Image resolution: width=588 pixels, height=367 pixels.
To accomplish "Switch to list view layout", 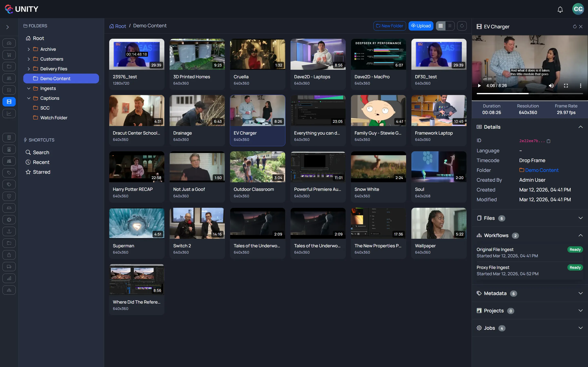I will (450, 26).
